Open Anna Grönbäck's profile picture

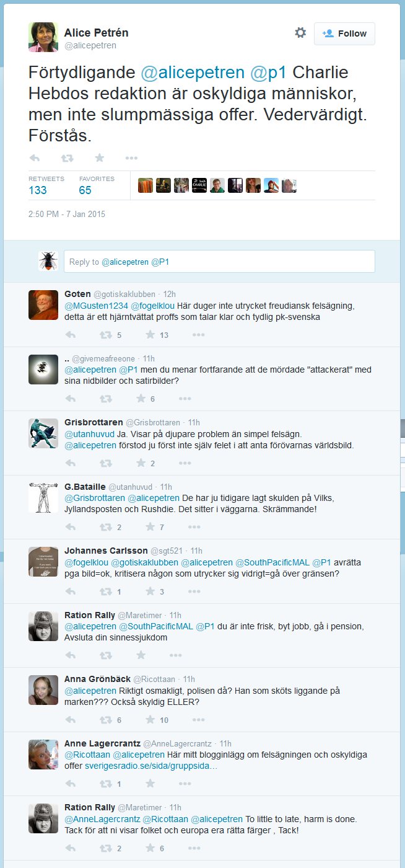pyautogui.click(x=43, y=690)
